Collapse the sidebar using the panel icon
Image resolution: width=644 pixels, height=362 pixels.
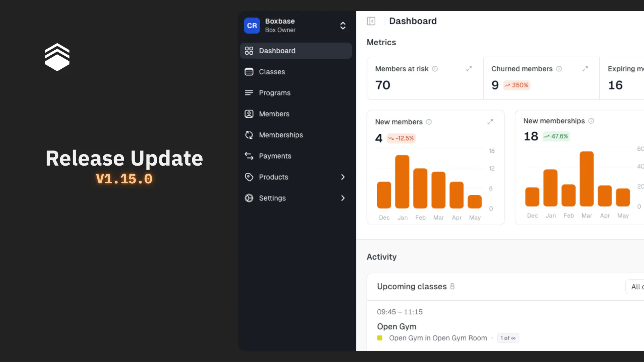click(x=371, y=21)
